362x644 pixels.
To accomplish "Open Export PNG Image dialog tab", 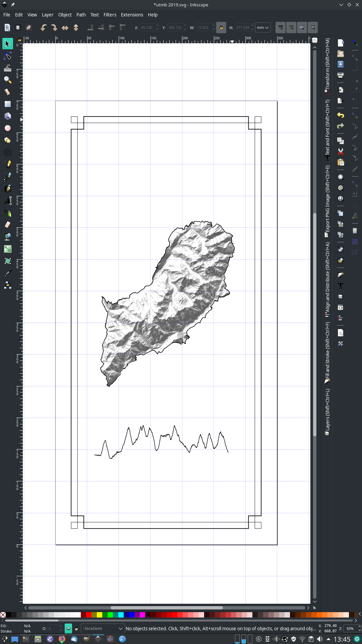I will (327, 201).
